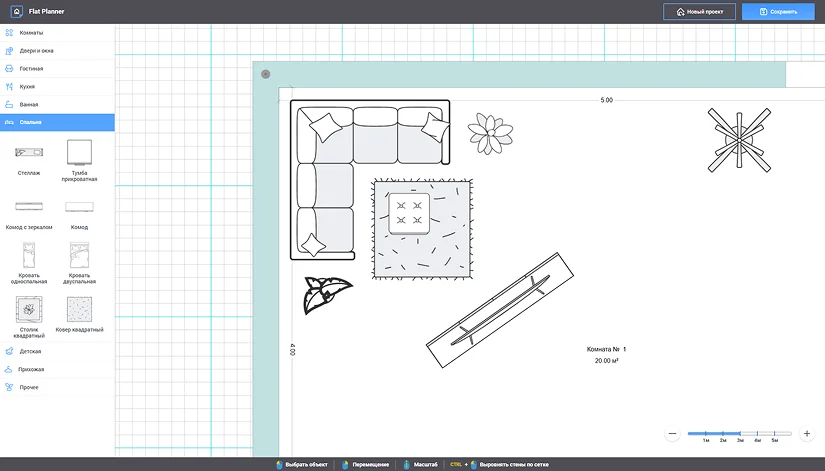Expand the Прихожая category
Viewport: 825px width, 471px height.
point(57,369)
